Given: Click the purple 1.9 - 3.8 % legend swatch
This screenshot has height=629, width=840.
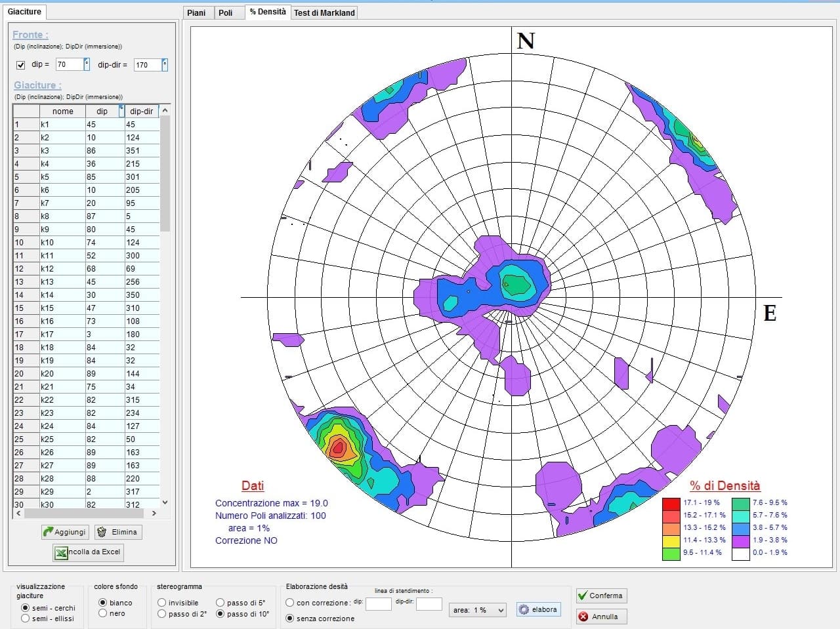Looking at the screenshot, I should click(741, 540).
